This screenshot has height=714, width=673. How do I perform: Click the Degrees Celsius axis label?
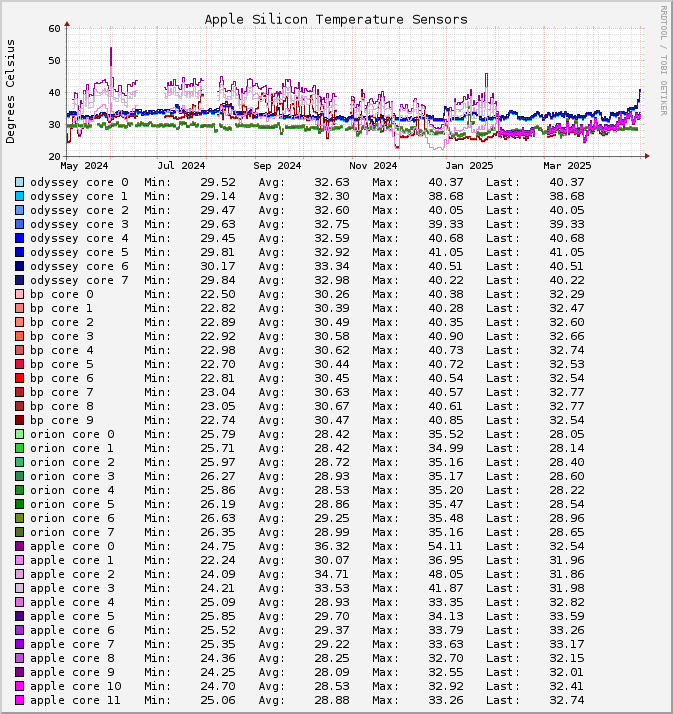10,92
